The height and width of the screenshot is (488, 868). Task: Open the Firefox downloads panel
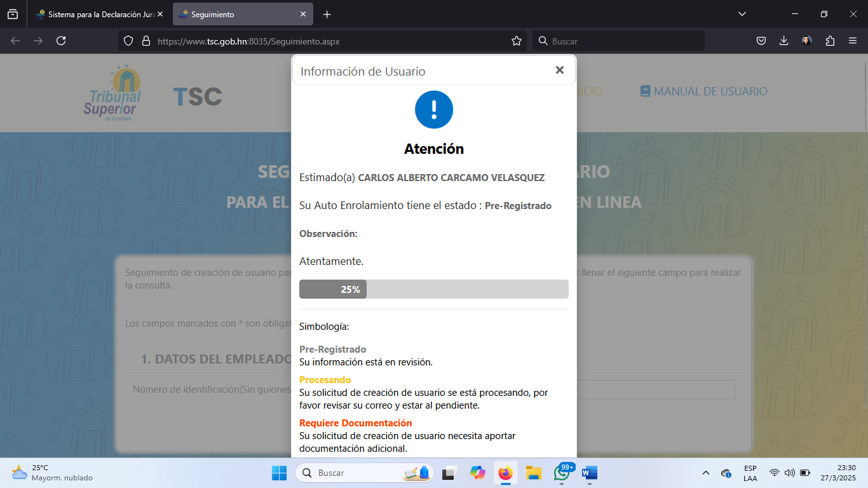point(783,41)
